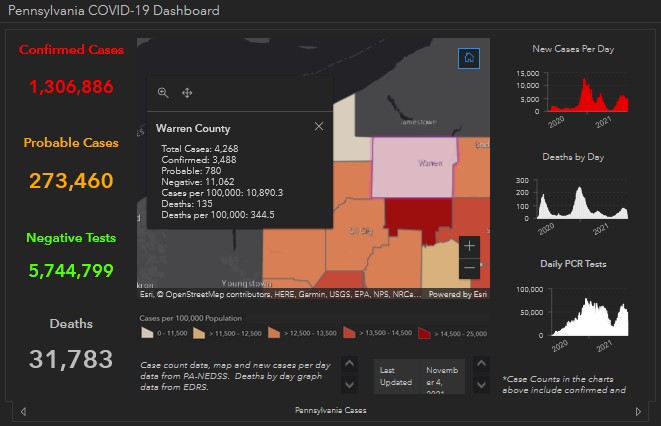Image resolution: width=661 pixels, height=426 pixels.
Task: Click the Deaths by Day chart
Action: (x=572, y=200)
